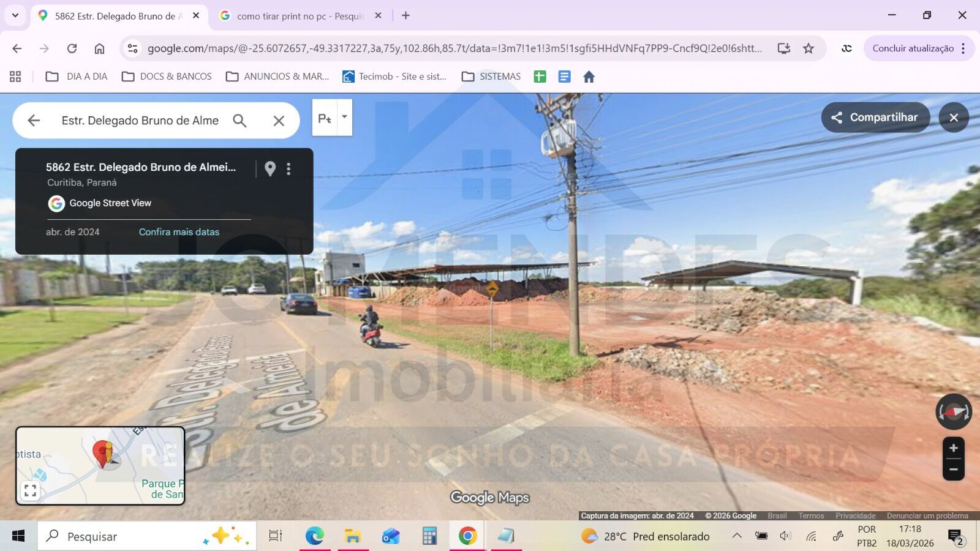Zoom in with the plus button
Screen dimensions: 980x551
click(x=953, y=448)
